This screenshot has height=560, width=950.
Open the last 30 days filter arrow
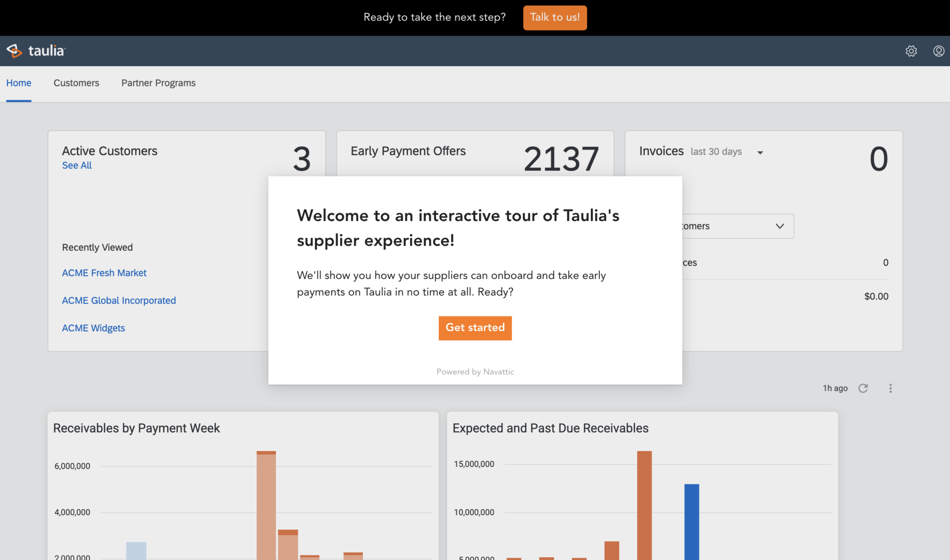(760, 152)
